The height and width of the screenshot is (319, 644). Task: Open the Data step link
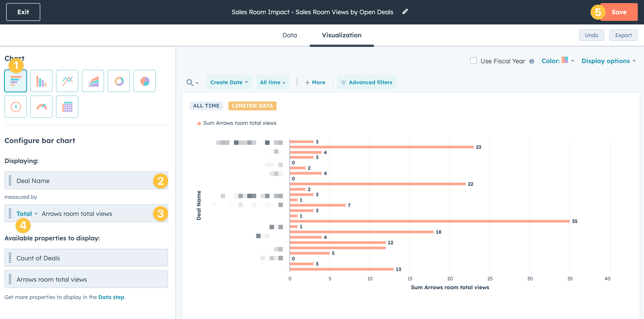[111, 297]
